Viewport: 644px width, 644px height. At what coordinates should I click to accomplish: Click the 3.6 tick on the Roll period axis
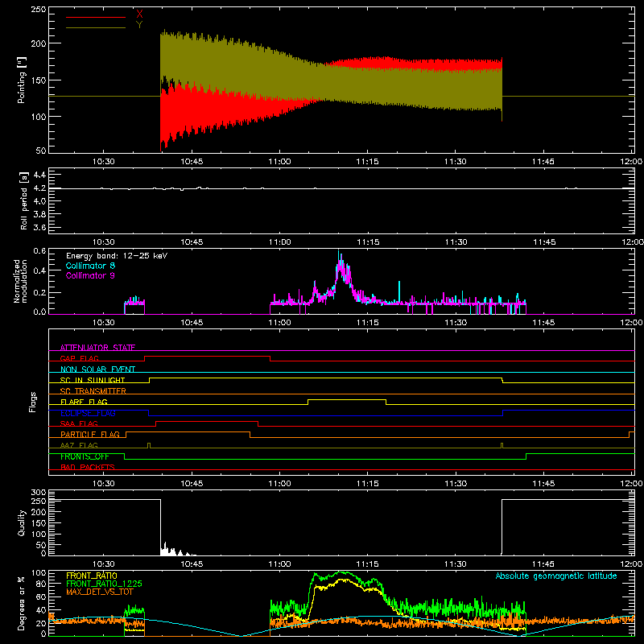pyautogui.click(x=39, y=227)
